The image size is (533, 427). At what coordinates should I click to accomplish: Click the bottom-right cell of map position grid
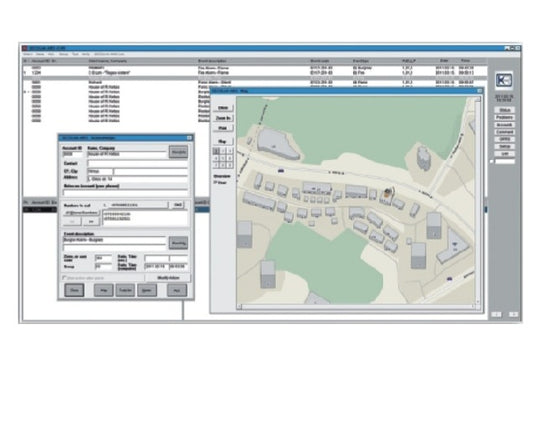[x=230, y=165]
